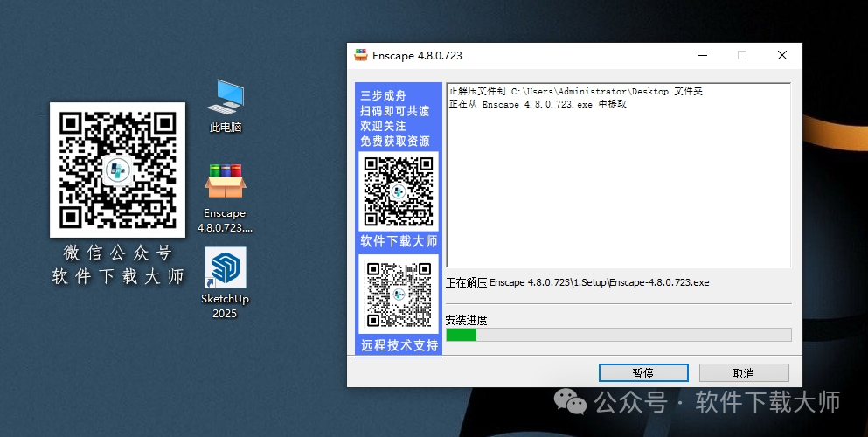
Task: Click the WinRAR icon in the installer title bar
Action: point(361,55)
